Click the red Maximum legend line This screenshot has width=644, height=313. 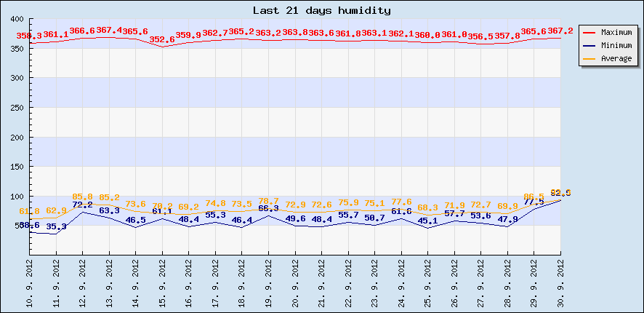[x=589, y=33]
